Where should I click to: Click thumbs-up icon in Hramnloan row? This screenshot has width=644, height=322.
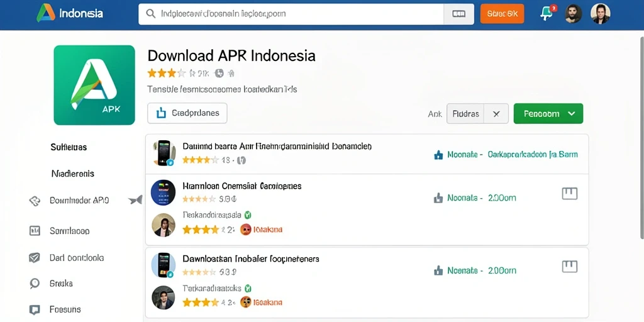click(x=438, y=198)
